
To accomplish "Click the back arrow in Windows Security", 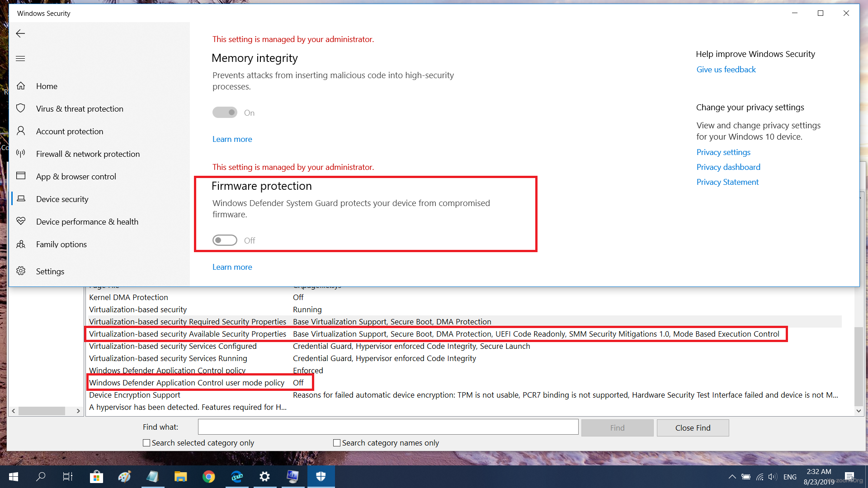I will pos(20,33).
